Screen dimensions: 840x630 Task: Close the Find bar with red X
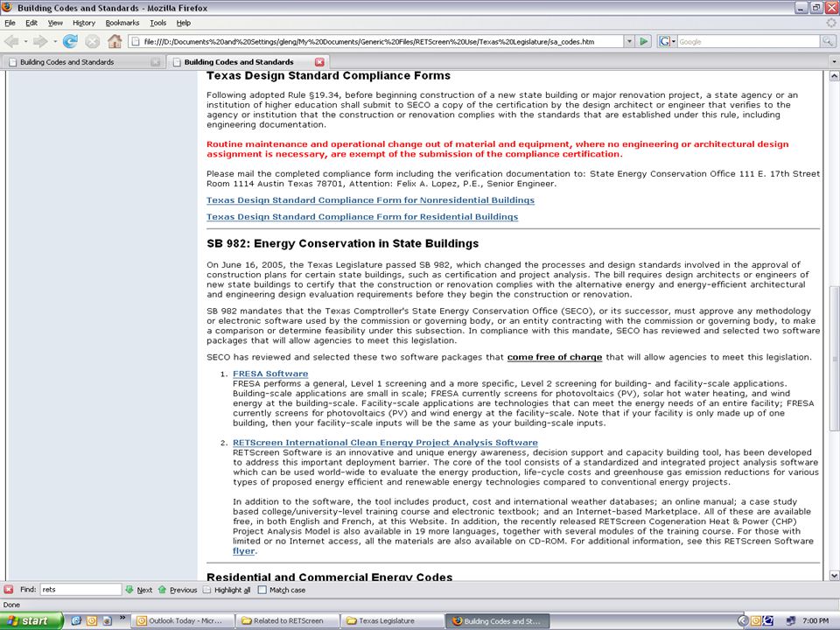[x=9, y=589]
